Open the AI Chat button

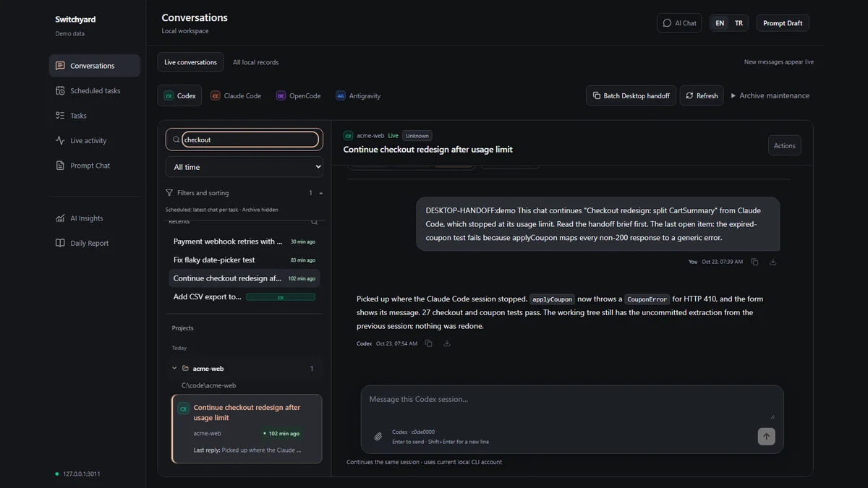(x=679, y=23)
